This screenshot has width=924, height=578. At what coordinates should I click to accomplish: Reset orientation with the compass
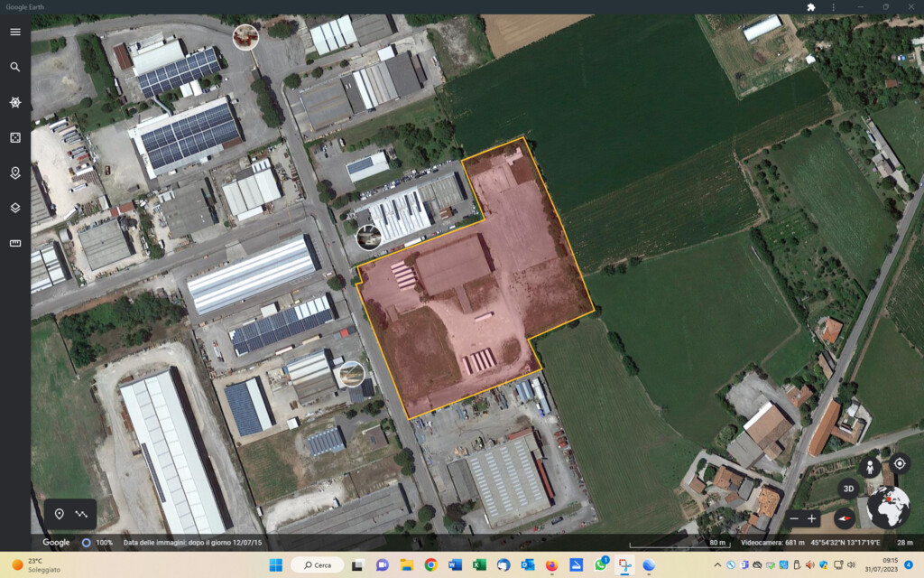pyautogui.click(x=845, y=518)
